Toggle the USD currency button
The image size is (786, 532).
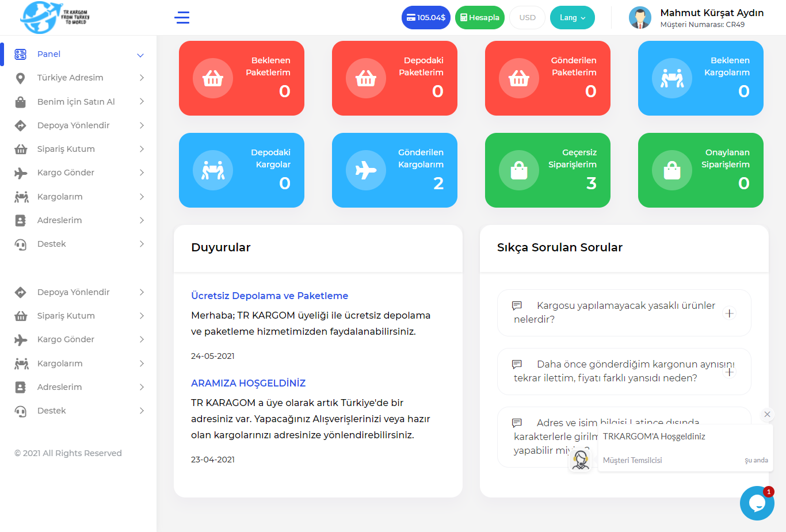[527, 18]
